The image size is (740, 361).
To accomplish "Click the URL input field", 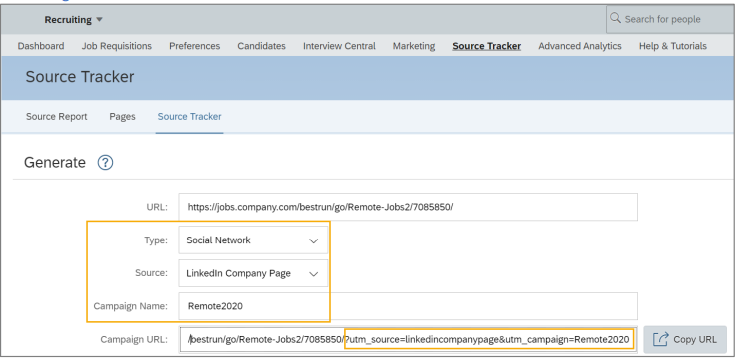I will 408,207.
